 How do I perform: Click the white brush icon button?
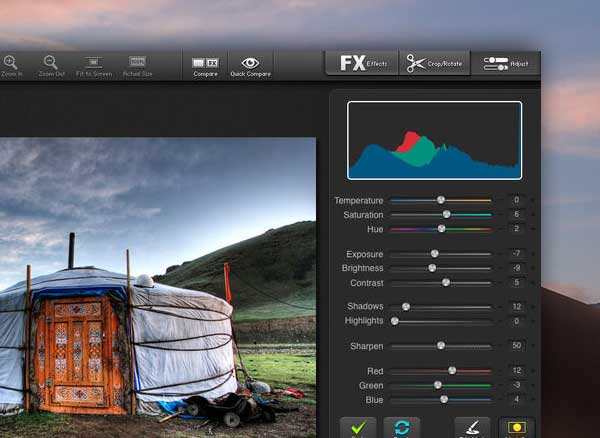pyautogui.click(x=472, y=428)
